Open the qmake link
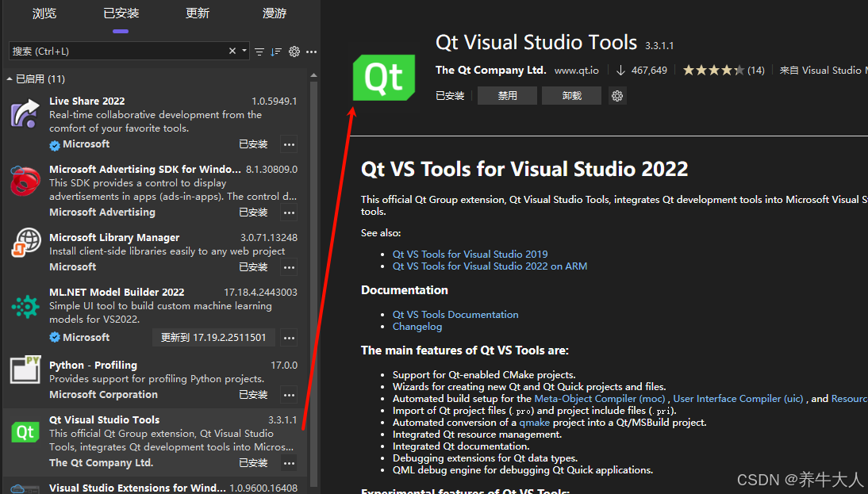The image size is (868, 494). [x=534, y=422]
